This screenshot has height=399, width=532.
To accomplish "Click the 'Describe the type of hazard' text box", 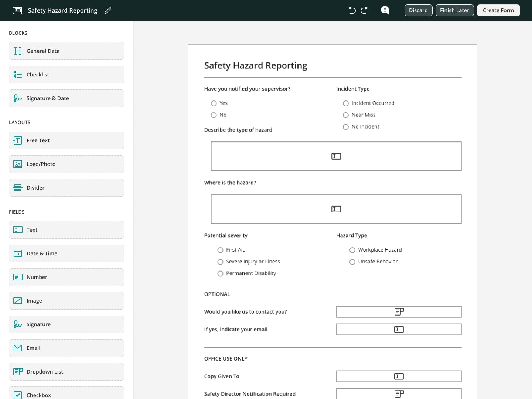I will tap(336, 156).
